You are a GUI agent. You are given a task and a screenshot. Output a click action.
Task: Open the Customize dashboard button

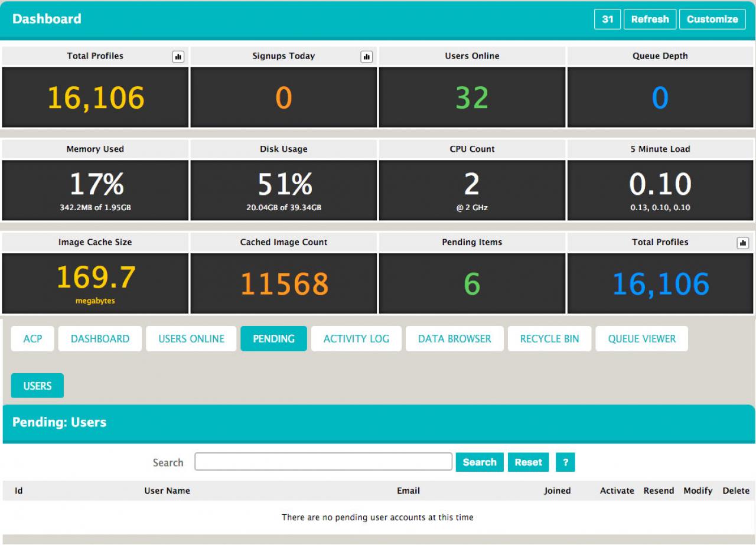(x=712, y=19)
